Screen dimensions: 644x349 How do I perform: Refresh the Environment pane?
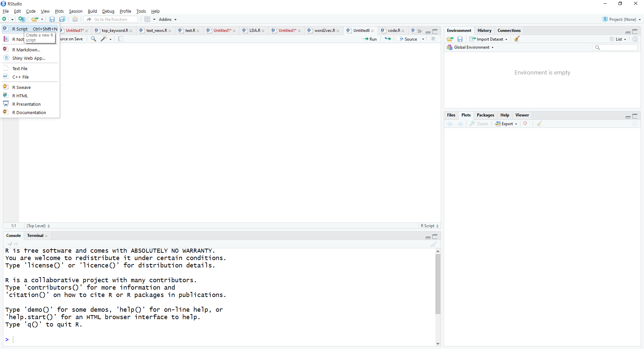635,39
